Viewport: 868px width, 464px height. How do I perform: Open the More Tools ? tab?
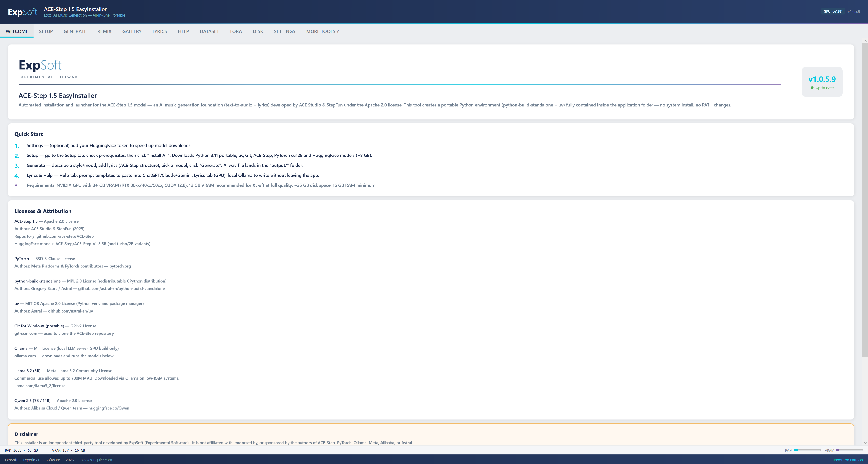click(322, 31)
